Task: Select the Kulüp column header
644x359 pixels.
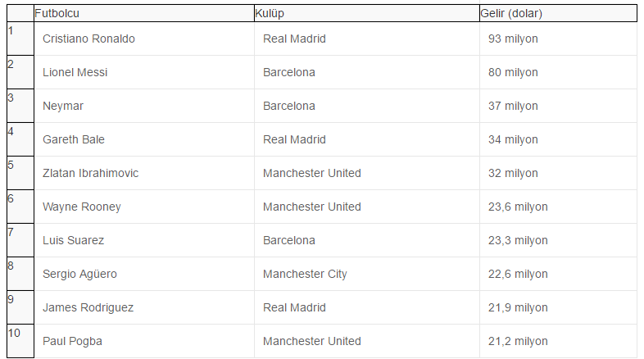Action: [367, 13]
